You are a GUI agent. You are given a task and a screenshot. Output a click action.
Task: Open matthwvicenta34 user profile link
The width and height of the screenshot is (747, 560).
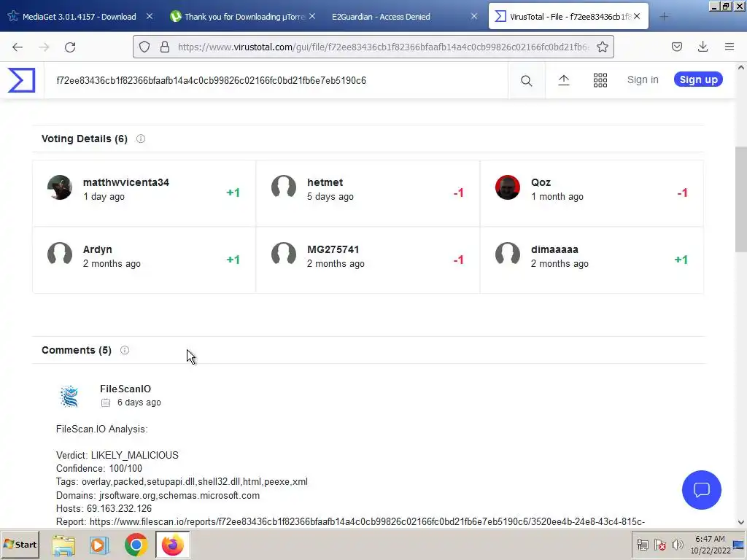coord(125,182)
